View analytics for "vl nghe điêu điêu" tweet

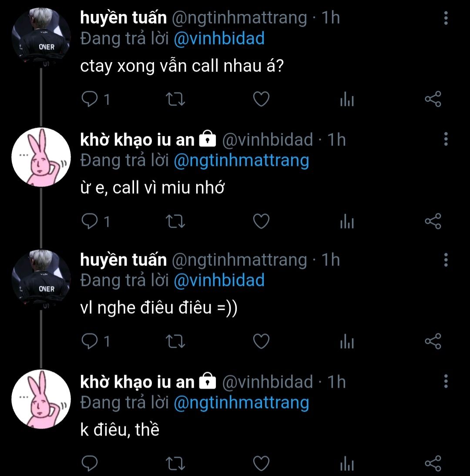pyautogui.click(x=347, y=342)
